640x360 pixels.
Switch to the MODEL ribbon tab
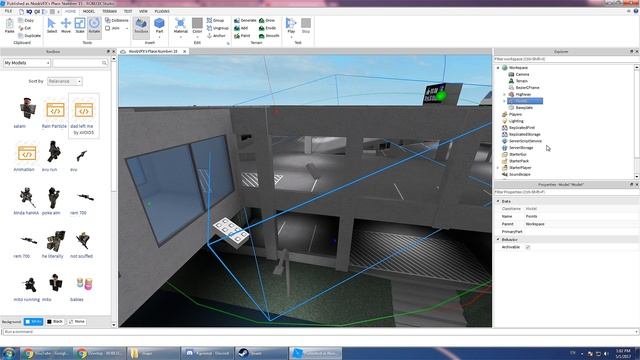click(x=89, y=11)
